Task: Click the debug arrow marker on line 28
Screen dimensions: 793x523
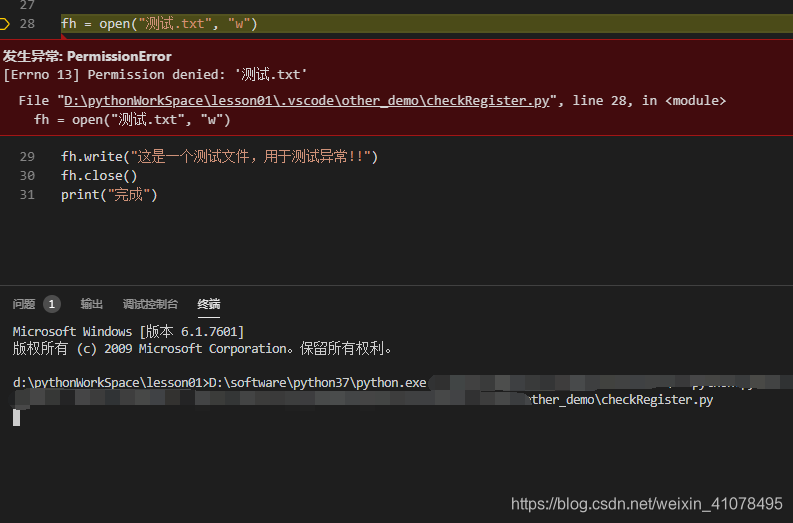Action: pos(5,24)
